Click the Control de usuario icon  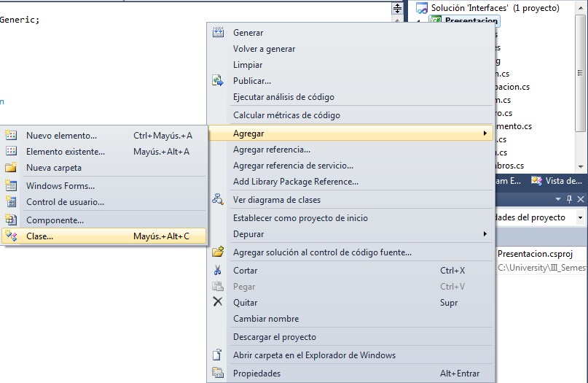pos(11,201)
